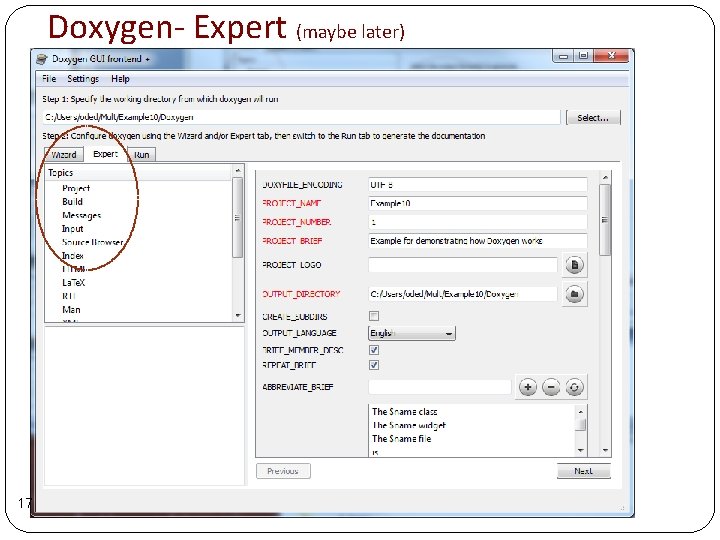Open the Help menu

point(120,79)
